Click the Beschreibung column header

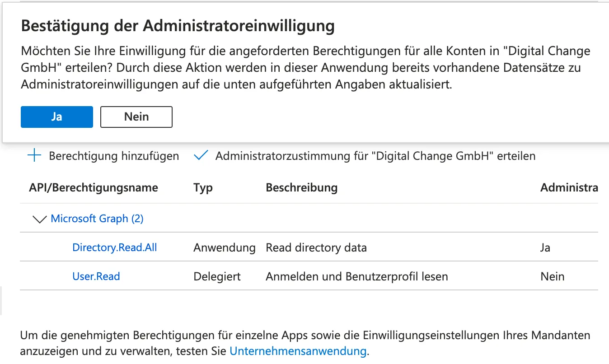point(301,188)
